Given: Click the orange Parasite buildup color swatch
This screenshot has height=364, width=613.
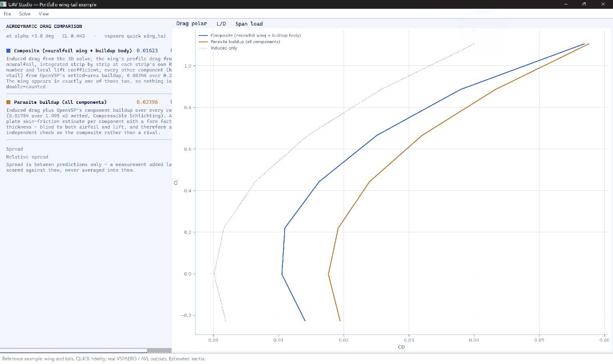Looking at the screenshot, I should click(x=8, y=102).
